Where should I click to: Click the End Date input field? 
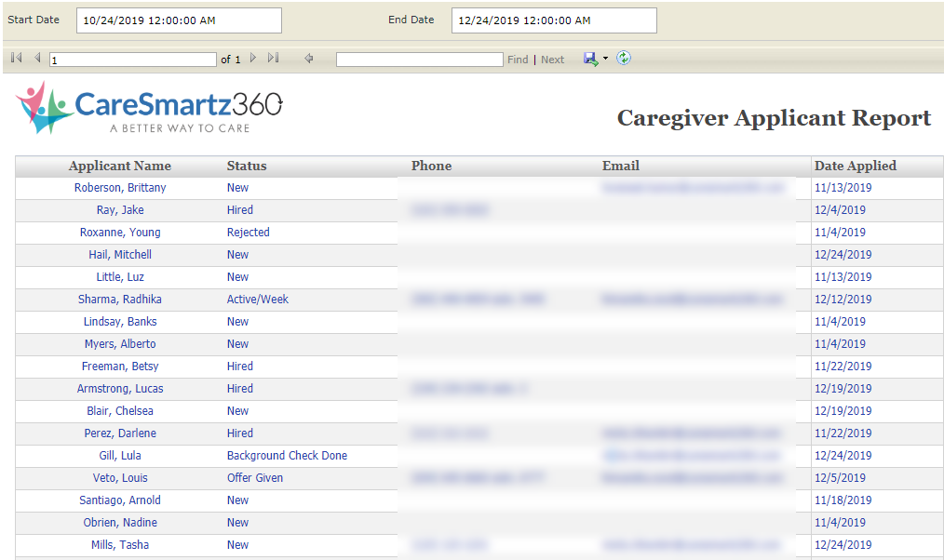[554, 20]
